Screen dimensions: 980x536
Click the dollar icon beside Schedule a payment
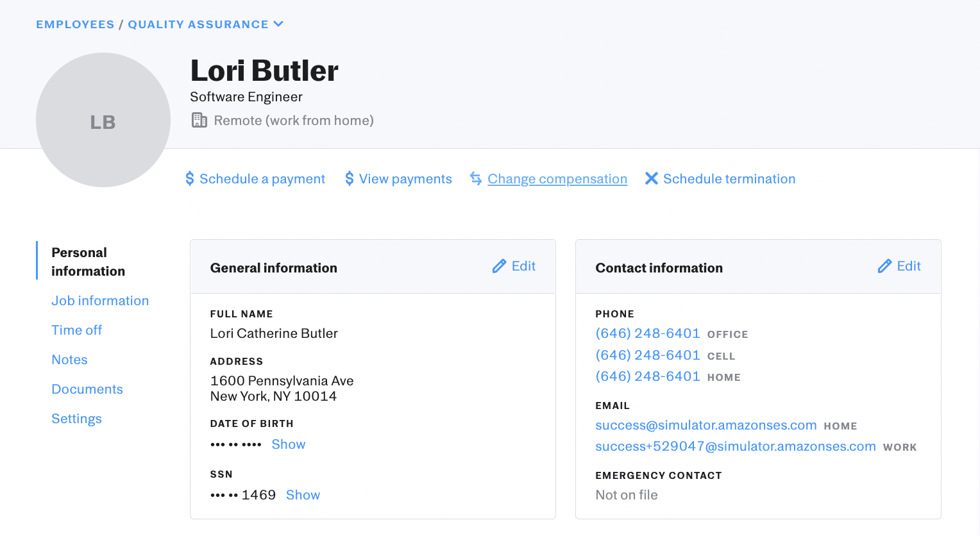coord(190,179)
